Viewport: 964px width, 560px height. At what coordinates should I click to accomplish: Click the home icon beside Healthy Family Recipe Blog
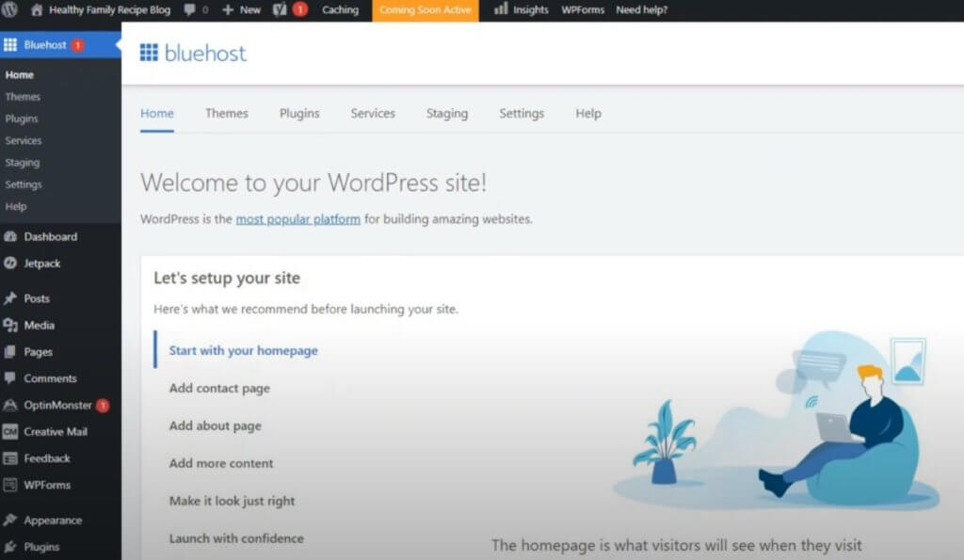(x=37, y=9)
